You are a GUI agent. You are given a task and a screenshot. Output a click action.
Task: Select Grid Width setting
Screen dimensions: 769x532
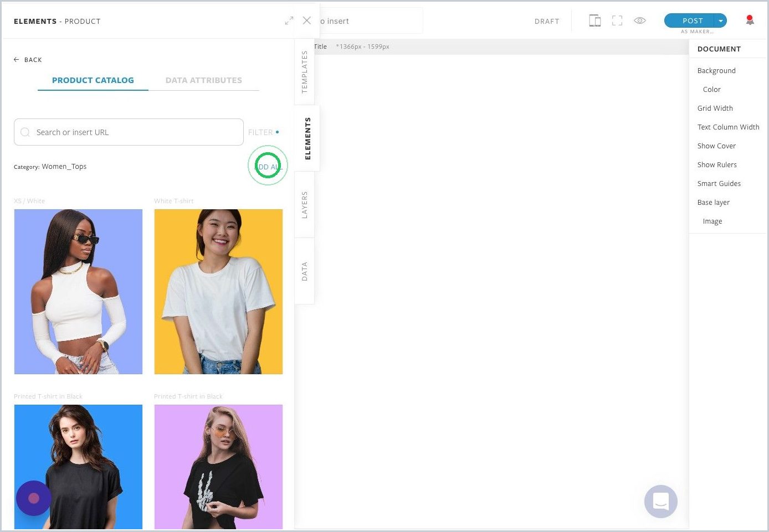point(715,109)
